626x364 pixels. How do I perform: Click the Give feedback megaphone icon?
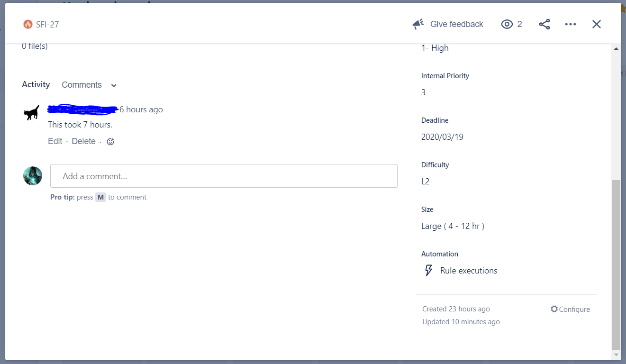coord(418,24)
